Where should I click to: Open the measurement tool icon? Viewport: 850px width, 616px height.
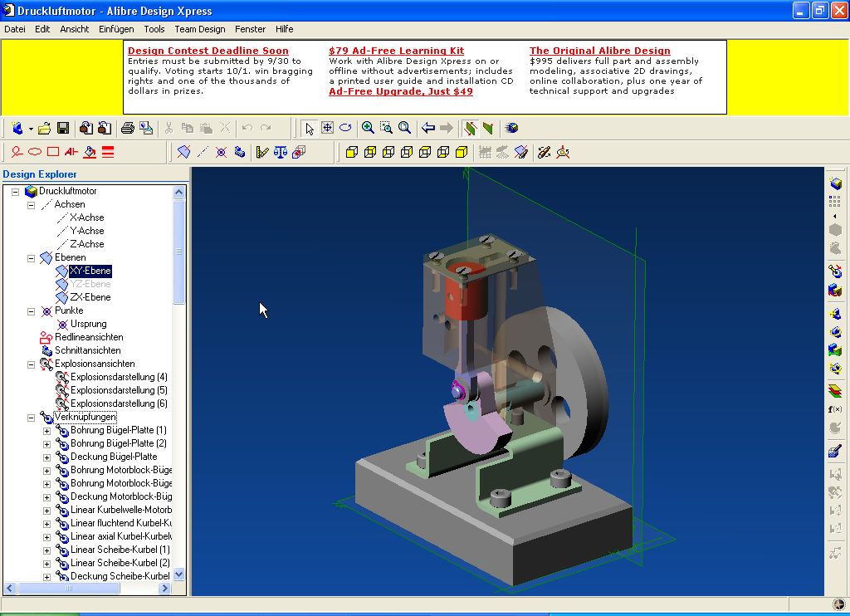pos(262,153)
